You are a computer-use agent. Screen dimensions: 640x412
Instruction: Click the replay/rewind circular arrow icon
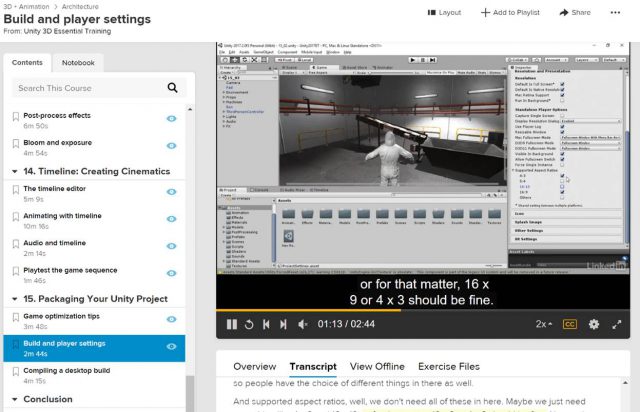coord(249,325)
